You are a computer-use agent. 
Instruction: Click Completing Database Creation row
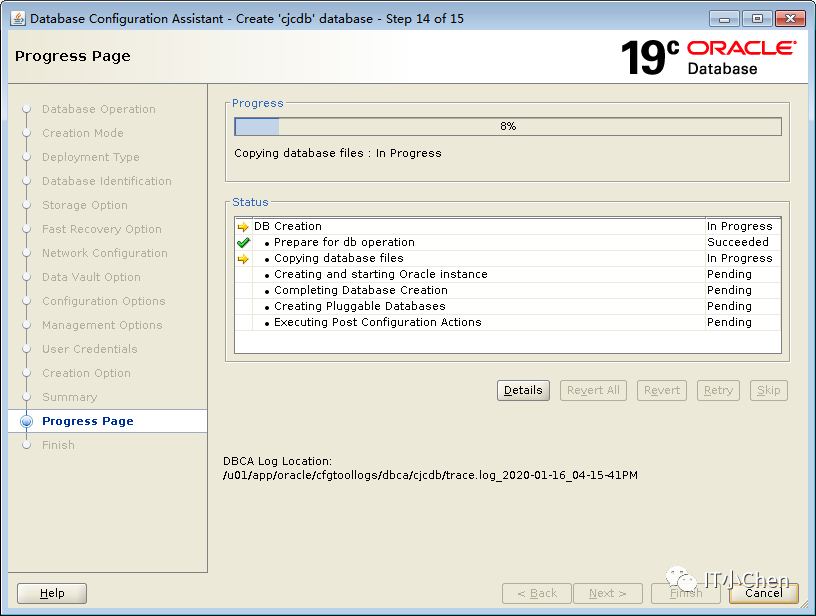508,290
